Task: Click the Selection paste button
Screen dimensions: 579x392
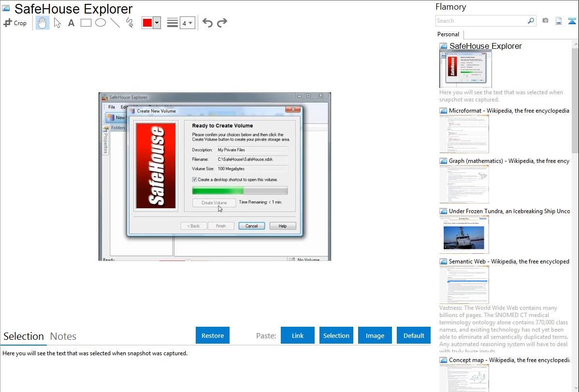Action: (x=336, y=335)
